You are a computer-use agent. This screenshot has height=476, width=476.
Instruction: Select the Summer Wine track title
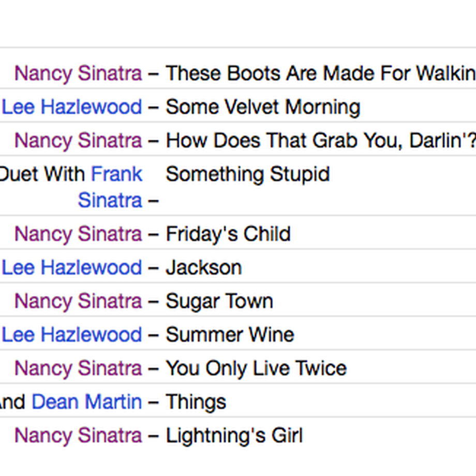(230, 335)
